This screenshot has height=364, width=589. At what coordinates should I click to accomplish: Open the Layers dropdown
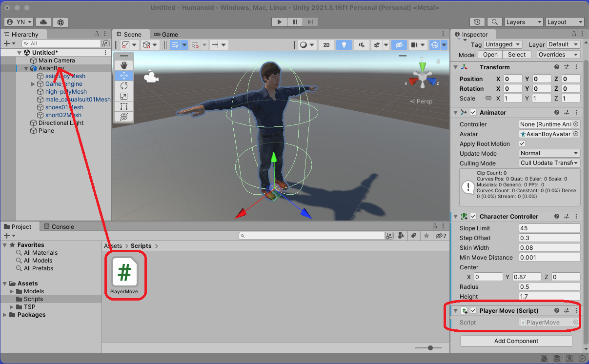click(x=523, y=22)
